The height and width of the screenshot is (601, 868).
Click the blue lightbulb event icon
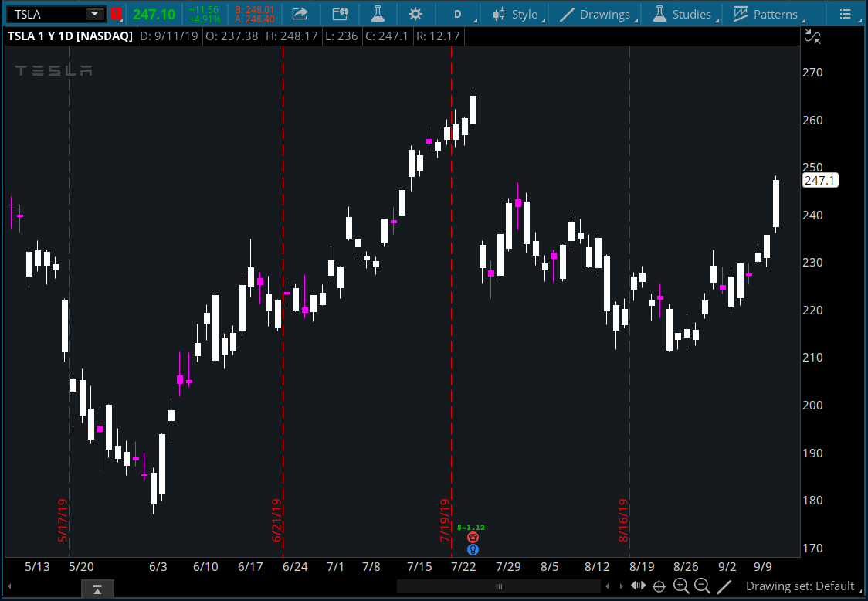pos(473,549)
